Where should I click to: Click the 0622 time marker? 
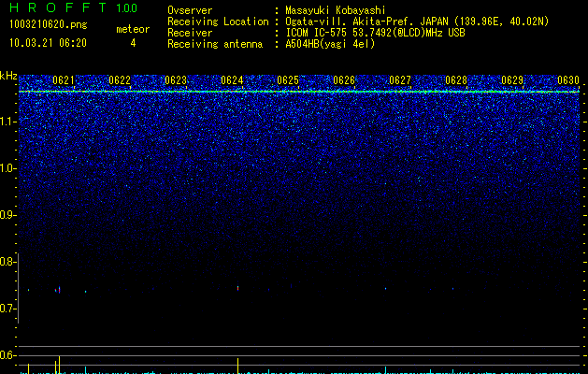120,79
